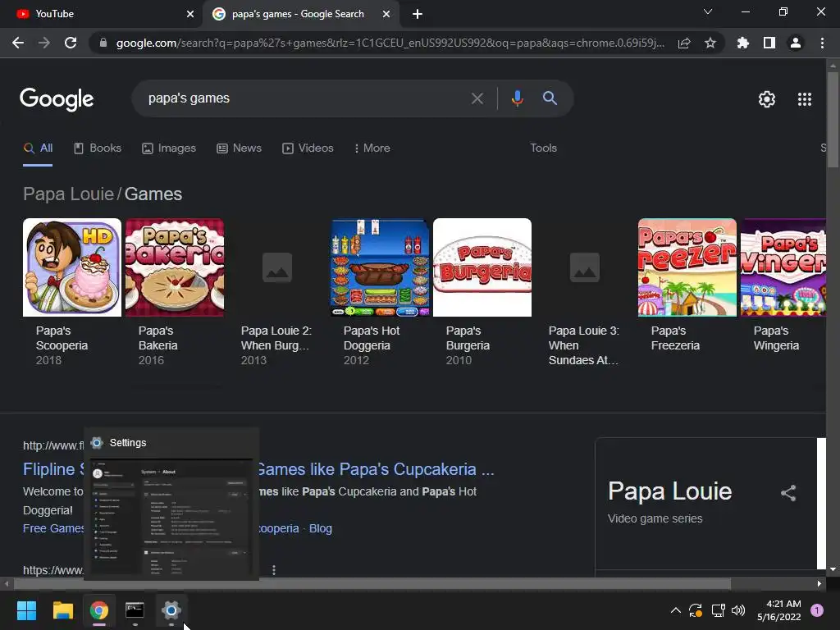The height and width of the screenshot is (630, 840).
Task: Open Chrome three-dot menu
Action: point(822,43)
